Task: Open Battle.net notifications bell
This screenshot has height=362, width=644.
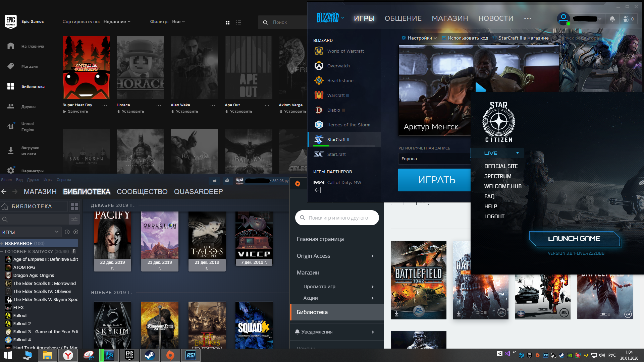Action: tap(612, 19)
